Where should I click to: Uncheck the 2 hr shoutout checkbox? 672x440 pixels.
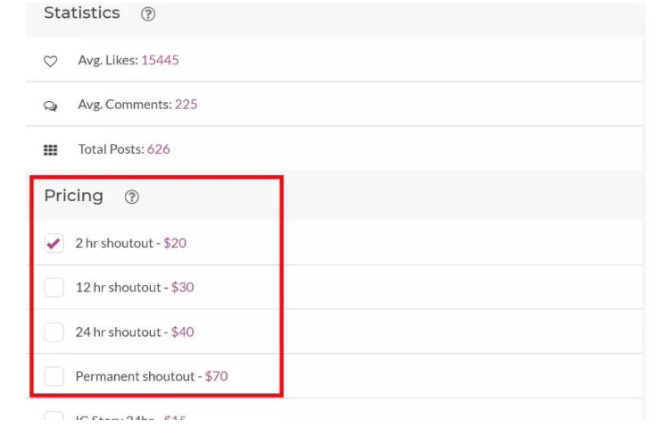tap(54, 243)
